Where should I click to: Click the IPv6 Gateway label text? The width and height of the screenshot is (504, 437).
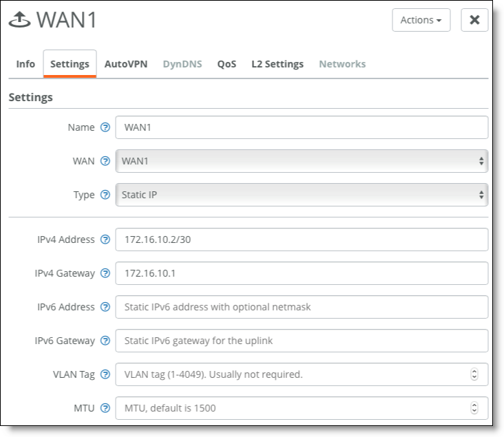[65, 341]
